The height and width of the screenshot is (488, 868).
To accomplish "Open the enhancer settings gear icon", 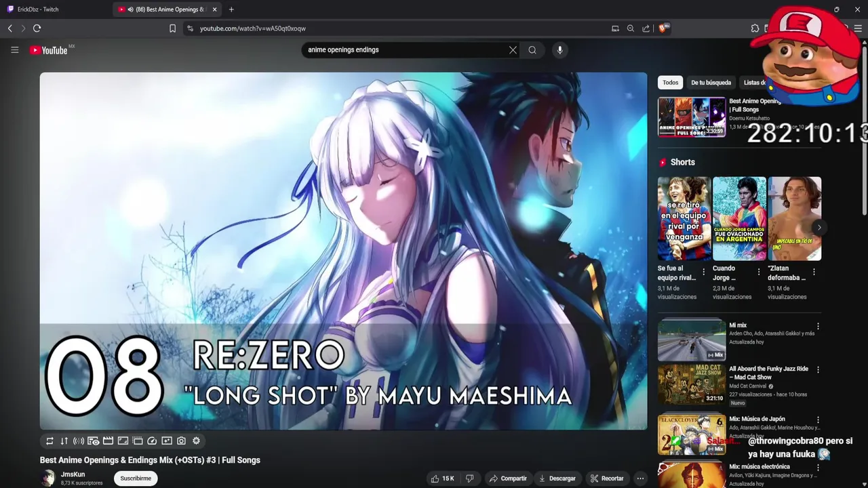I will 196,441.
